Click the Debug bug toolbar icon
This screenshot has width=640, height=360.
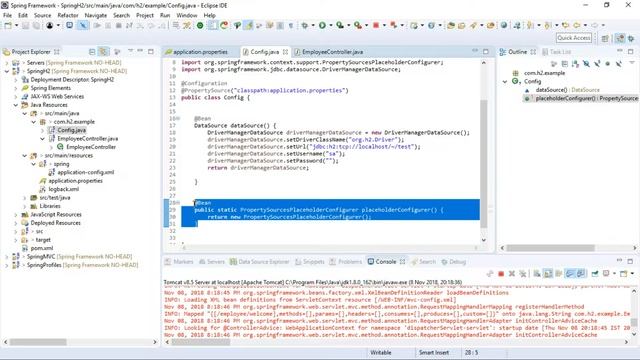(305, 25)
